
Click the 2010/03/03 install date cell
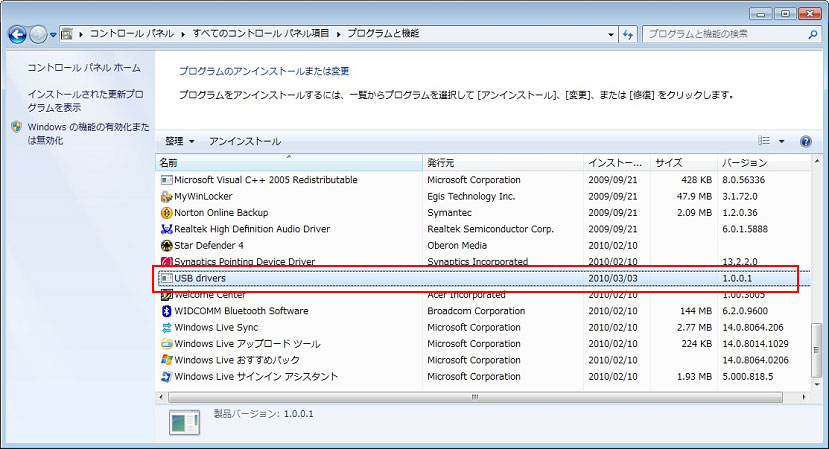click(x=613, y=278)
